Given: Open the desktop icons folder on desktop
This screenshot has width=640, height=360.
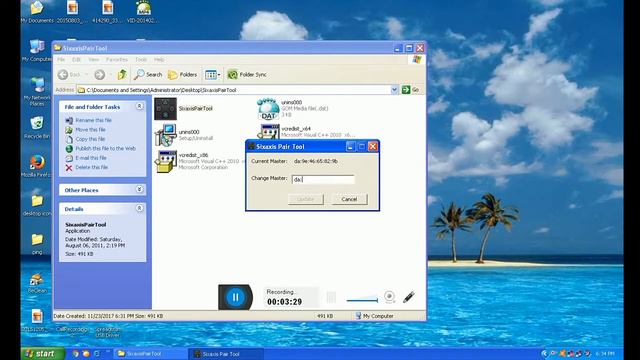Looking at the screenshot, I should 37,204.
